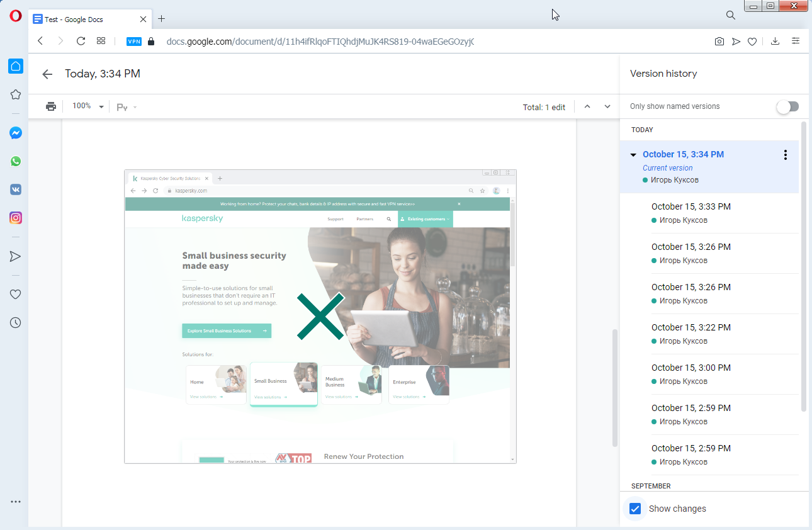This screenshot has width=812, height=530.
Task: Open Instagram in the sidebar
Action: tap(16, 218)
